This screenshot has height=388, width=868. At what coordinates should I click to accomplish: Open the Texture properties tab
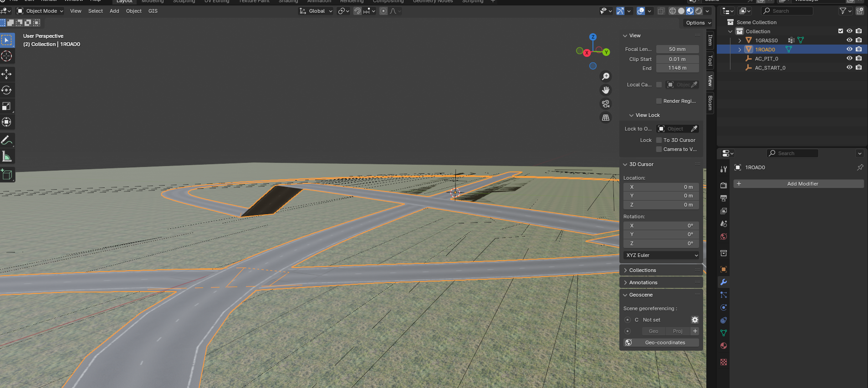[x=724, y=362]
